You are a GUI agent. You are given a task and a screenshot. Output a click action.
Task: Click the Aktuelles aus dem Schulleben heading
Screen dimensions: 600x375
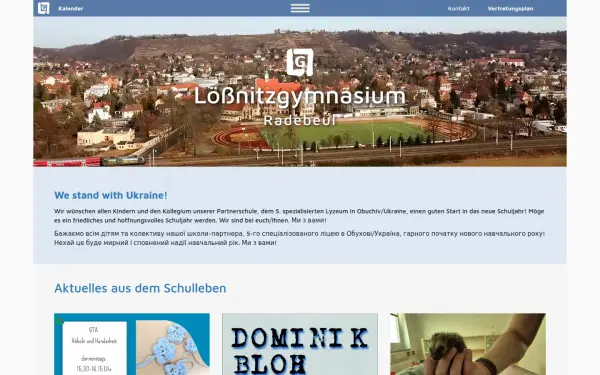(140, 288)
